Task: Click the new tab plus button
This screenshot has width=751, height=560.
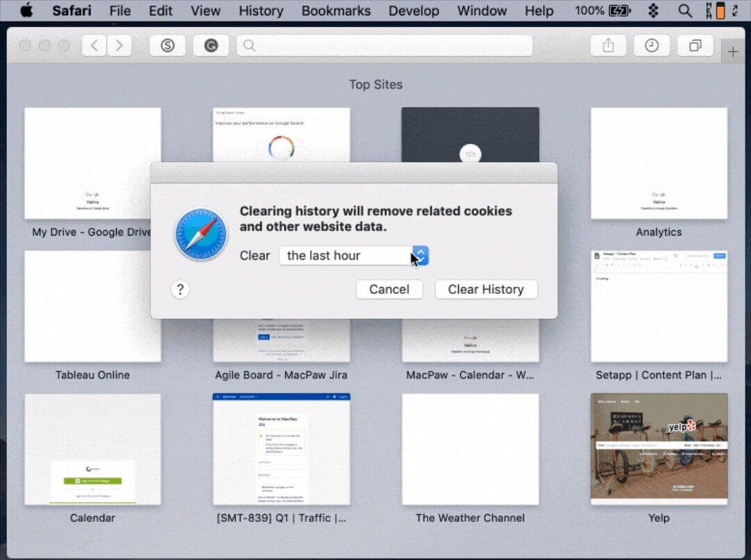Action: 732,51
